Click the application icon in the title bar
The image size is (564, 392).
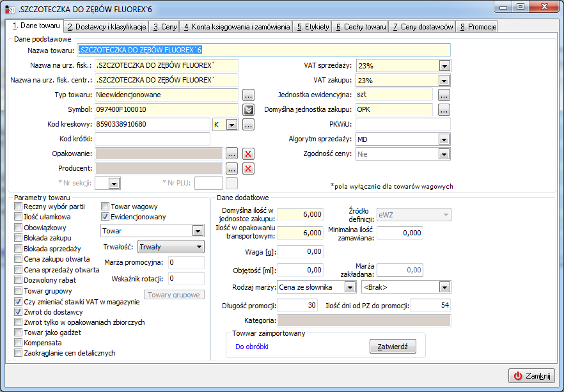click(10, 10)
